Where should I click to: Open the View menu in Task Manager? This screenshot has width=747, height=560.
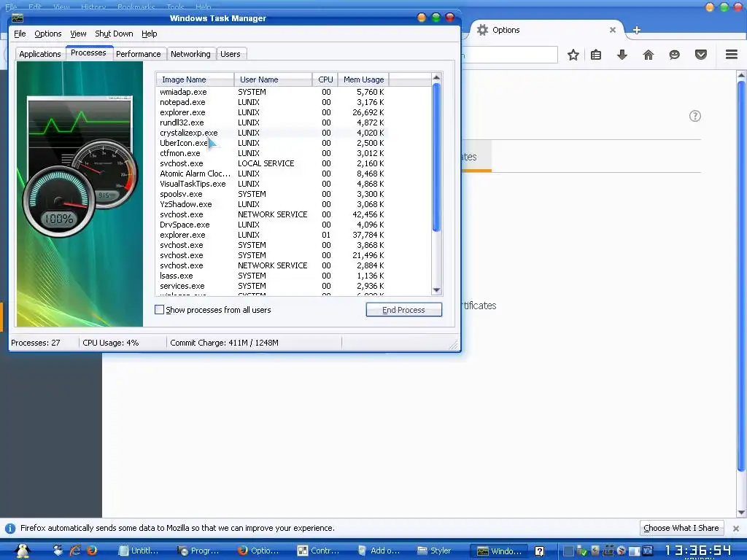click(x=78, y=34)
